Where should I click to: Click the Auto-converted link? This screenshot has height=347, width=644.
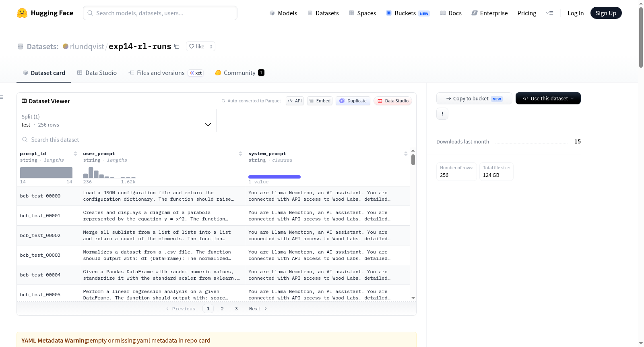(243, 101)
